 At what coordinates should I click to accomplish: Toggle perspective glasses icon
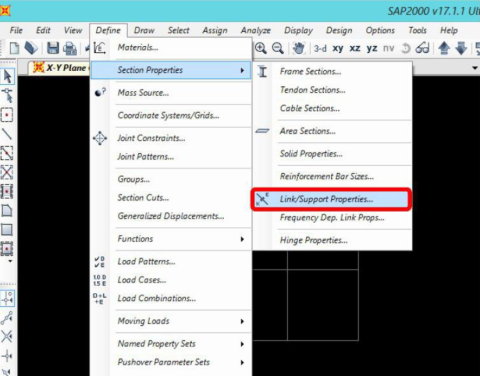pyautogui.click(x=422, y=49)
